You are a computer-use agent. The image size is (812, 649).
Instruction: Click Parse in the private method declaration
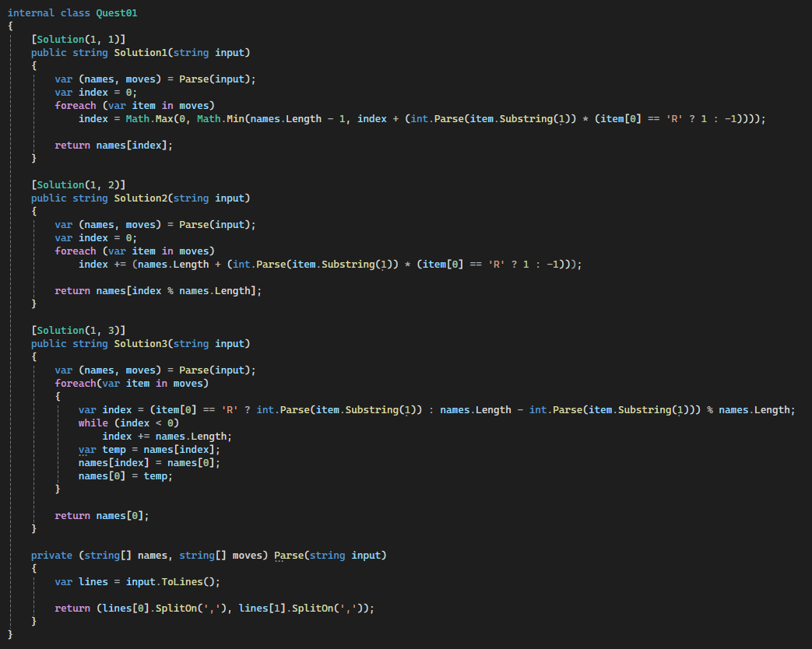point(289,556)
